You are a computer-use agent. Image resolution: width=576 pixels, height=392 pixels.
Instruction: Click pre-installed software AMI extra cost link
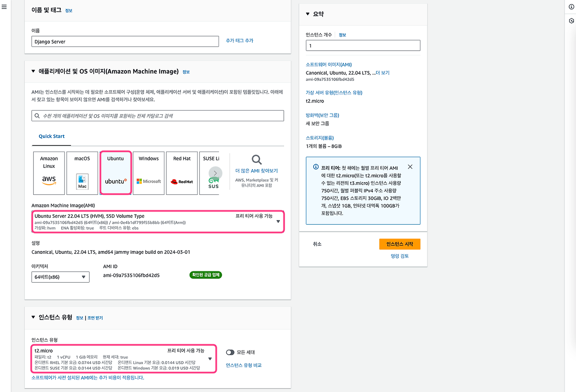click(x=88, y=378)
